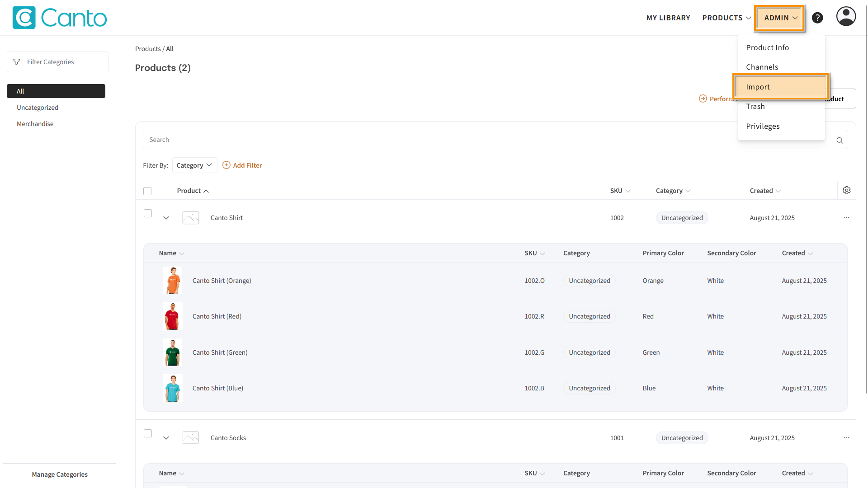This screenshot has width=868, height=488.
Task: Open the user profile avatar icon
Action: coord(846,17)
